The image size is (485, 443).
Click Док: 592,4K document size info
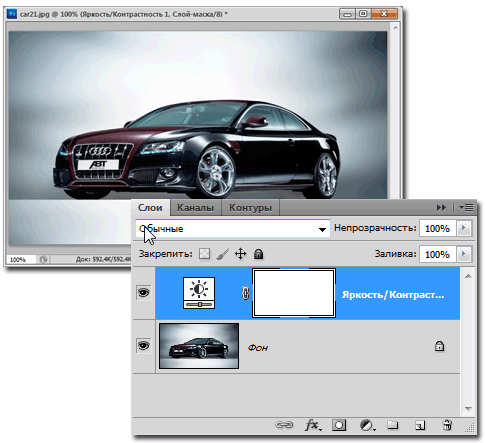pos(104,259)
